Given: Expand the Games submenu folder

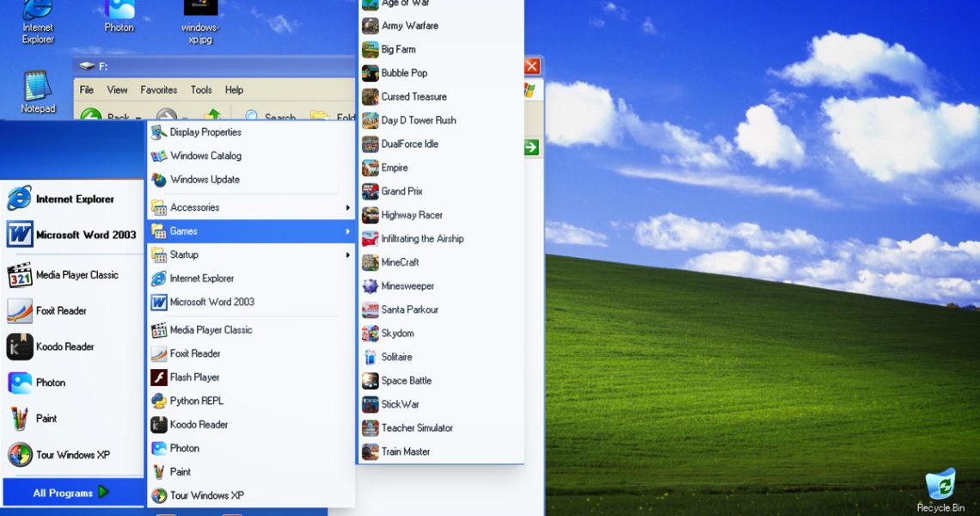Looking at the screenshot, I should click(x=251, y=231).
